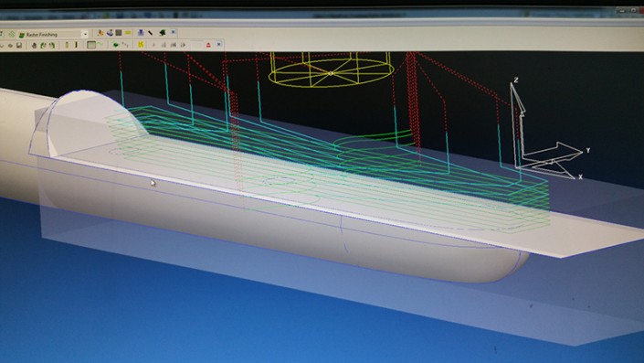
Task: Click the dropdown arrow beside Raster Finishing
Action: pyautogui.click(x=85, y=35)
